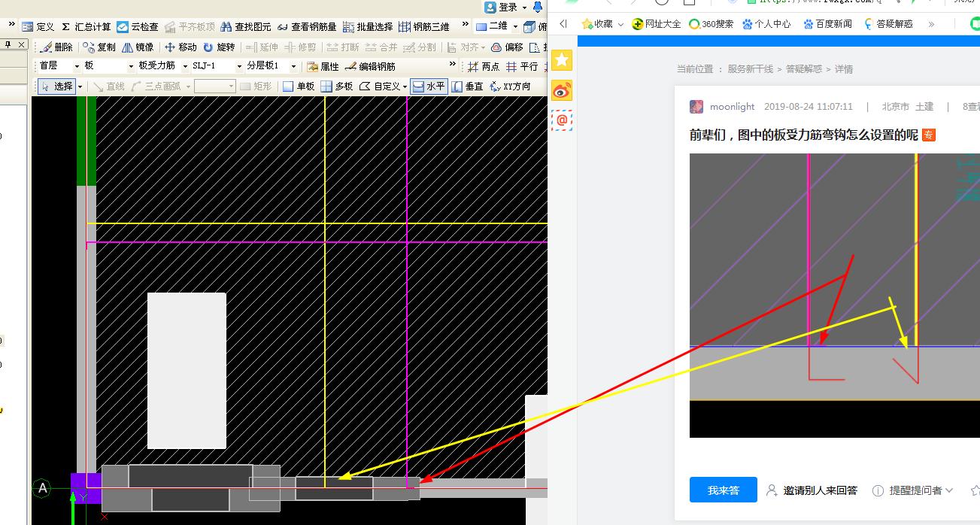Viewport: 980px width, 525px height.
Task: Run 汇总计算 summary calculation
Action: [86, 26]
